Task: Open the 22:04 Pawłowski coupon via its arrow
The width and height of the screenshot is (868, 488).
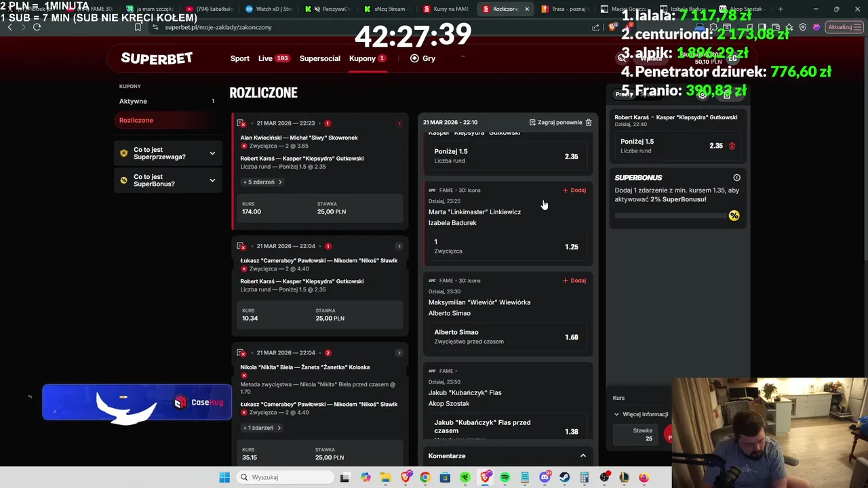Action: [x=399, y=246]
